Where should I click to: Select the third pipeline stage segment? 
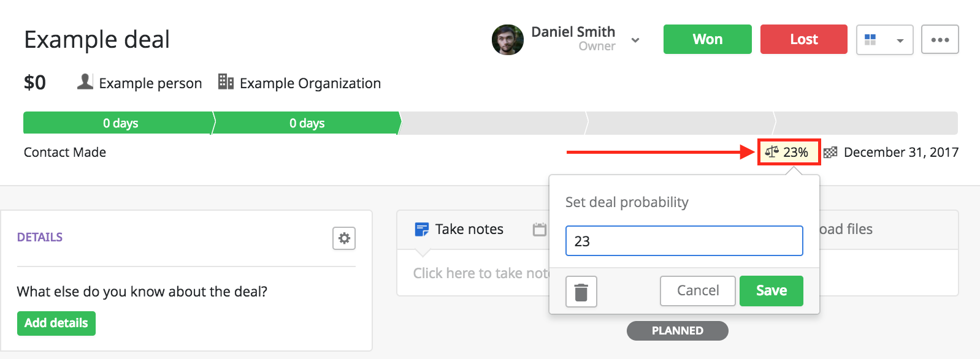[494, 123]
